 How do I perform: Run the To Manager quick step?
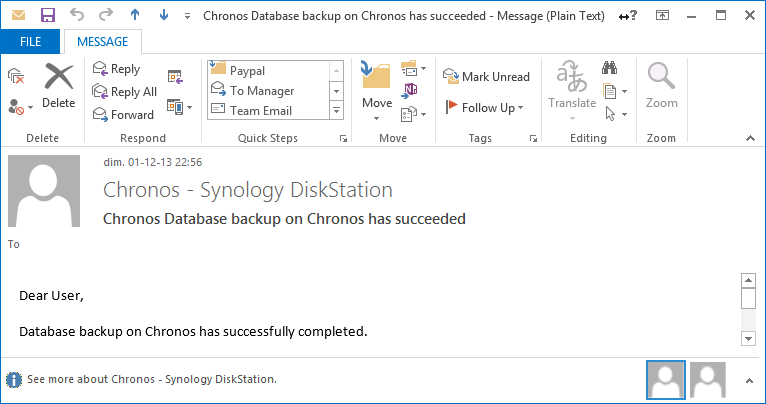click(x=269, y=90)
